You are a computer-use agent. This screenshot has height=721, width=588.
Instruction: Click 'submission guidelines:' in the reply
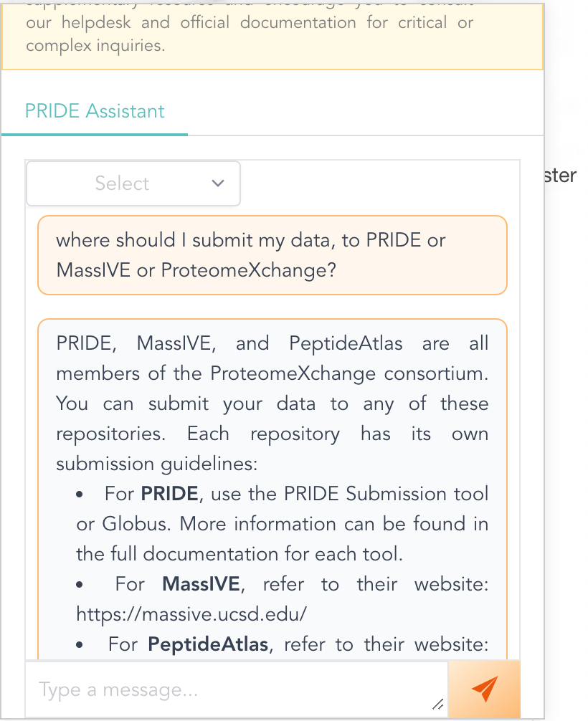pyautogui.click(x=156, y=464)
